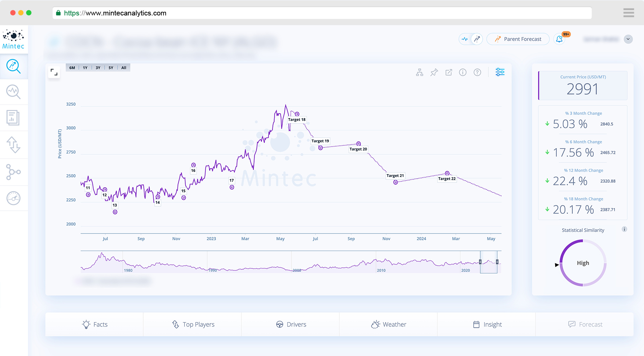Open the notification bell showing 99+
The image size is (644, 356).
tap(559, 39)
